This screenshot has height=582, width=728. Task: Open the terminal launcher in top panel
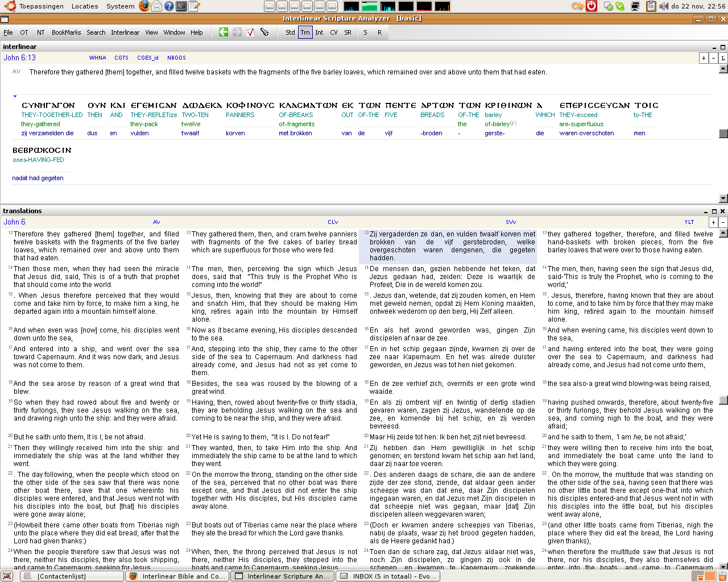coord(181,6)
